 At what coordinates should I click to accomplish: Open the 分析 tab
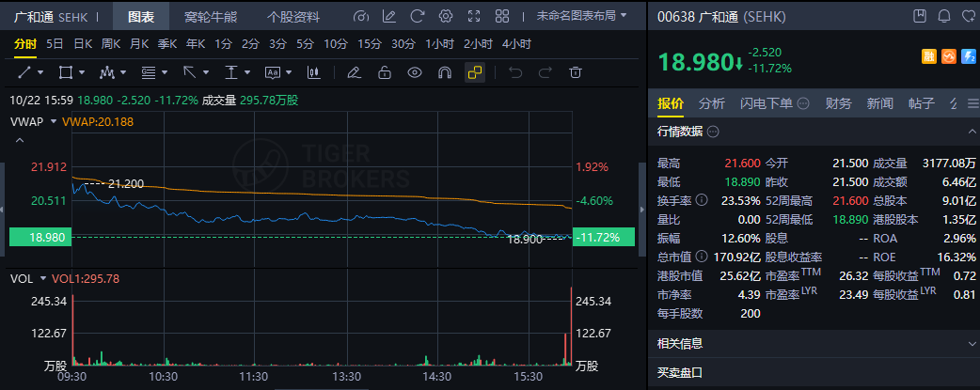[712, 103]
